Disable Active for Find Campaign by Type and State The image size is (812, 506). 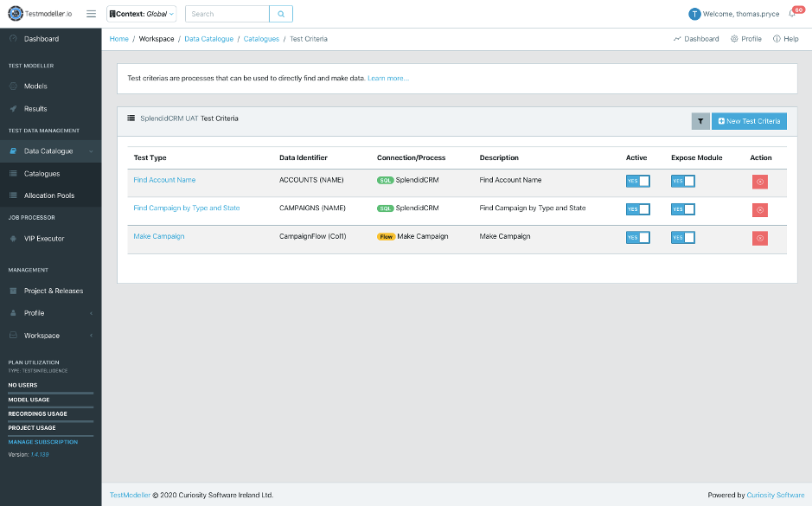[x=637, y=209]
